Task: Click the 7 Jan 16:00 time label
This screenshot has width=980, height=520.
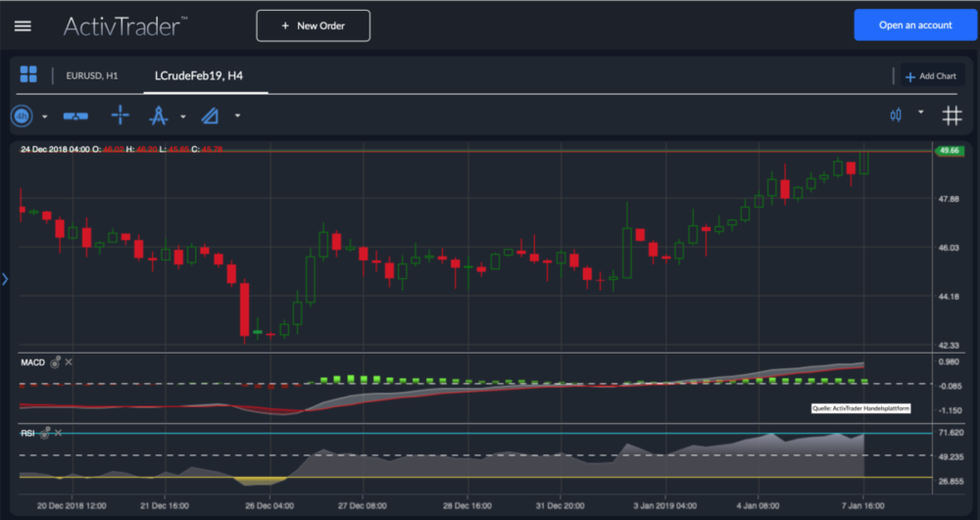Action: click(862, 505)
